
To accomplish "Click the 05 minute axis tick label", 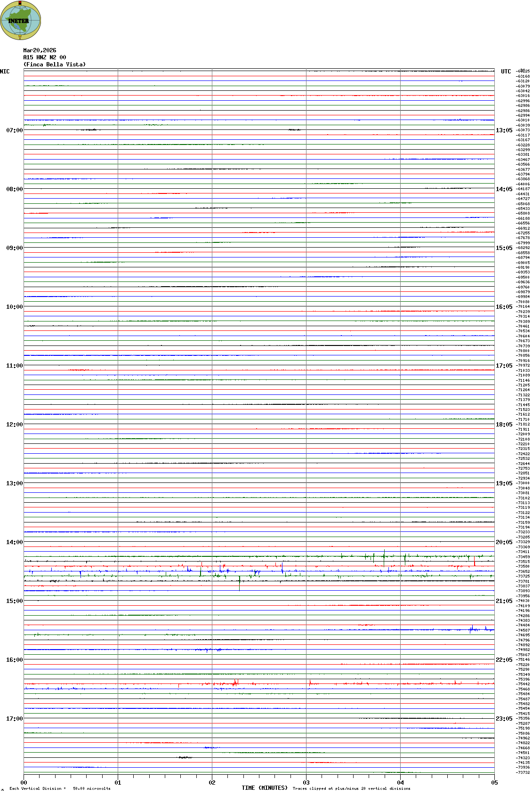I will click(494, 783).
